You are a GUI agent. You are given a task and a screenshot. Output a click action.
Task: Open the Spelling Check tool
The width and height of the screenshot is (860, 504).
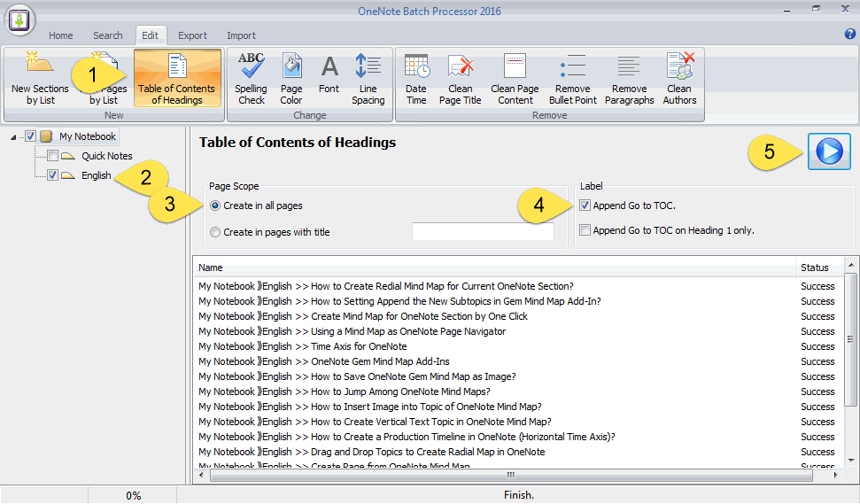click(252, 78)
